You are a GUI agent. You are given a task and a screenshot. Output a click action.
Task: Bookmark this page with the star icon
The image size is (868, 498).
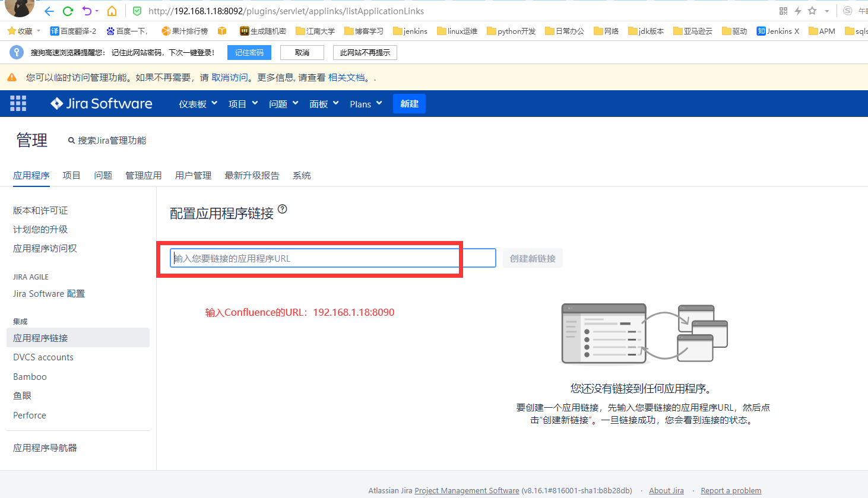(812, 11)
